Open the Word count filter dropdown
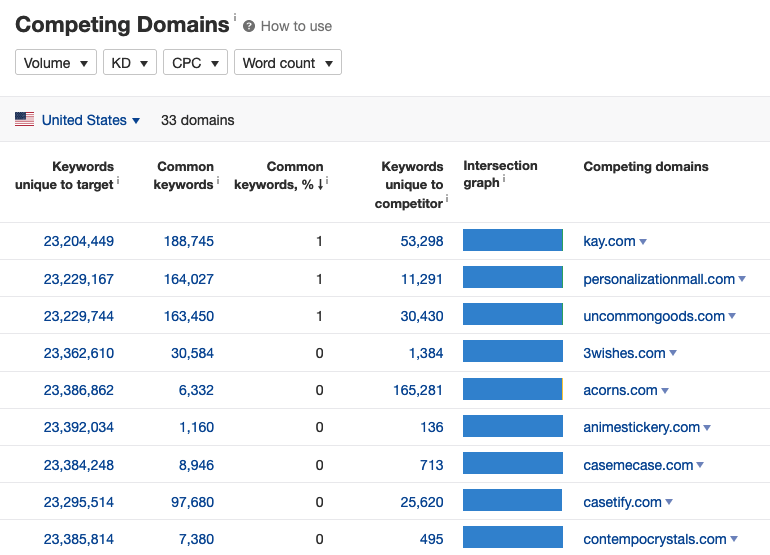The width and height of the screenshot is (770, 555). tap(288, 62)
